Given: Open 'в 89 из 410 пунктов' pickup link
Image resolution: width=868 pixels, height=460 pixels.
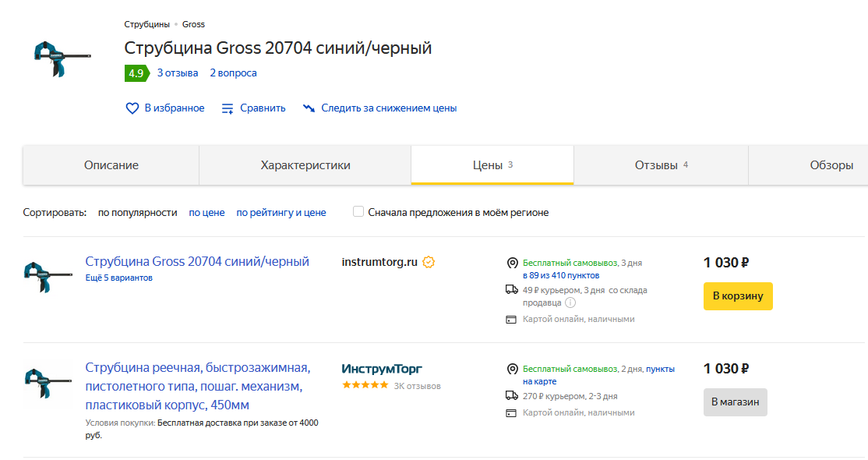Looking at the screenshot, I should [x=560, y=275].
